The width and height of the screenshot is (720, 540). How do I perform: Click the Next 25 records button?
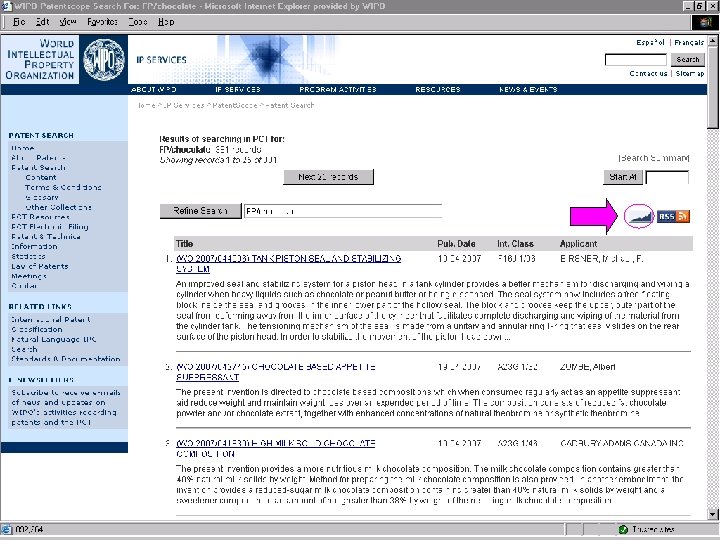pyautogui.click(x=328, y=177)
